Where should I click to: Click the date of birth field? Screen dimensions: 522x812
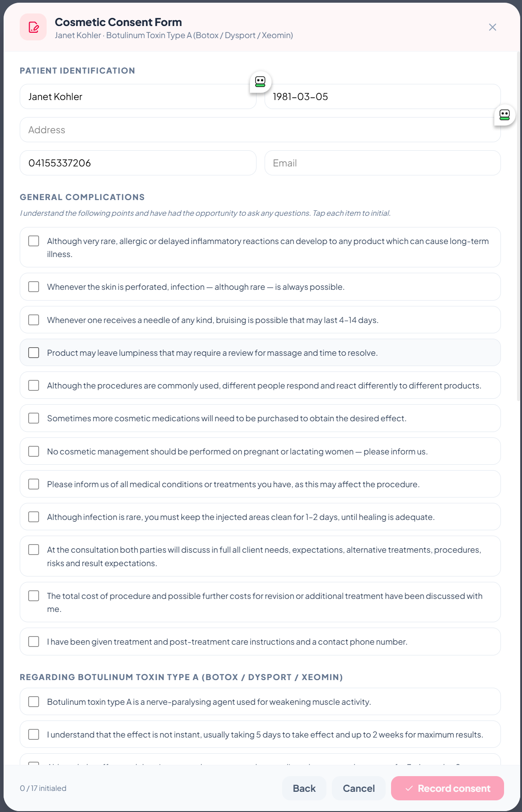(x=382, y=97)
